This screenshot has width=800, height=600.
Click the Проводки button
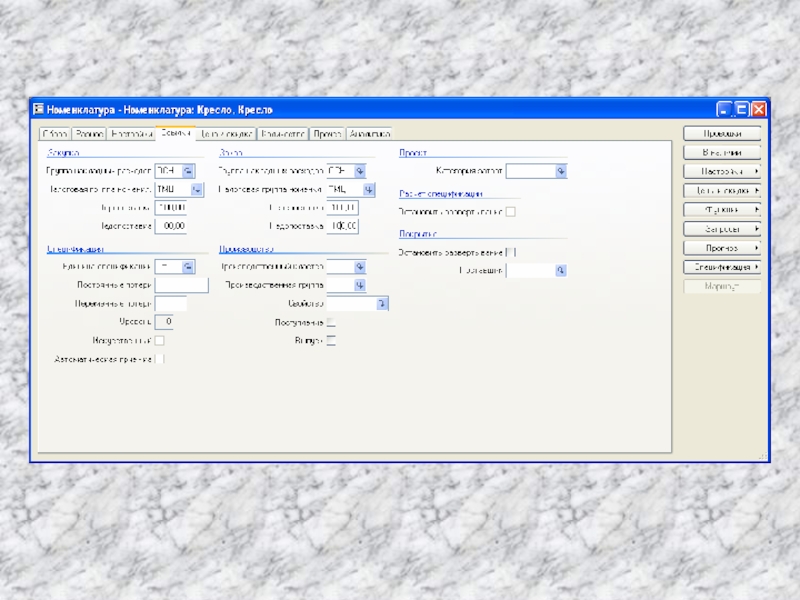pos(722,134)
